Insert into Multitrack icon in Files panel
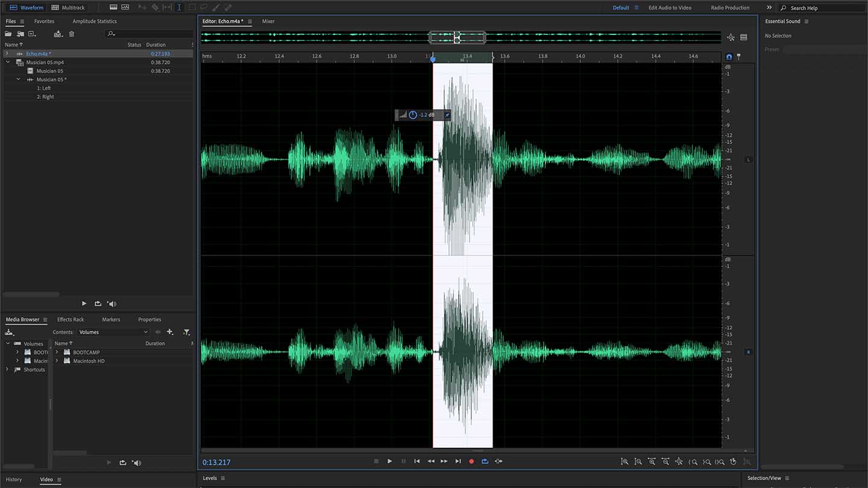Screen dimensions: 868x488 [58, 34]
